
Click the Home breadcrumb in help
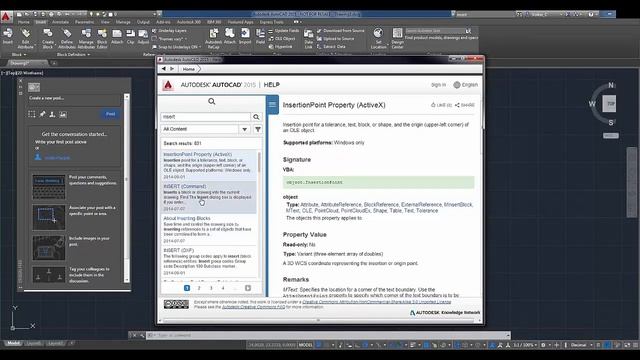point(189,69)
